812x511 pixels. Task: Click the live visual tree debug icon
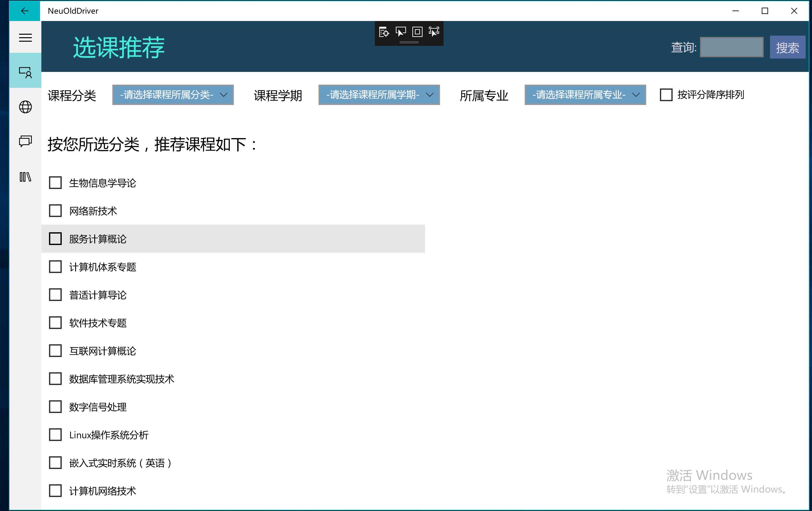pyautogui.click(x=384, y=32)
